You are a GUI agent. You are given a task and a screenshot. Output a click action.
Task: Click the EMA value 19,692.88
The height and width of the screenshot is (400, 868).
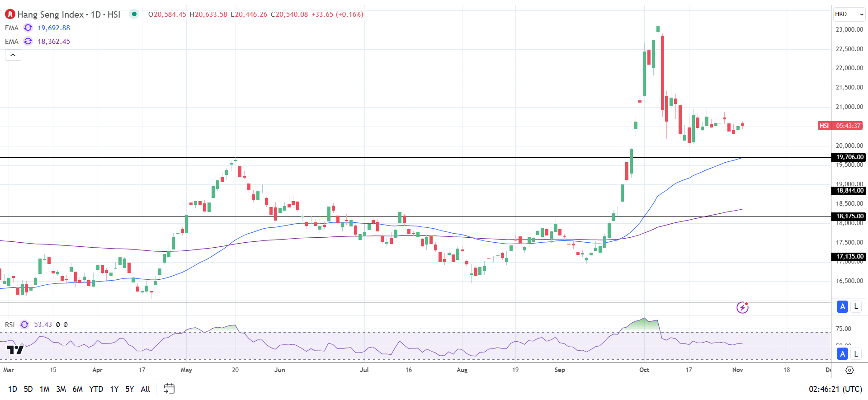[x=54, y=28]
